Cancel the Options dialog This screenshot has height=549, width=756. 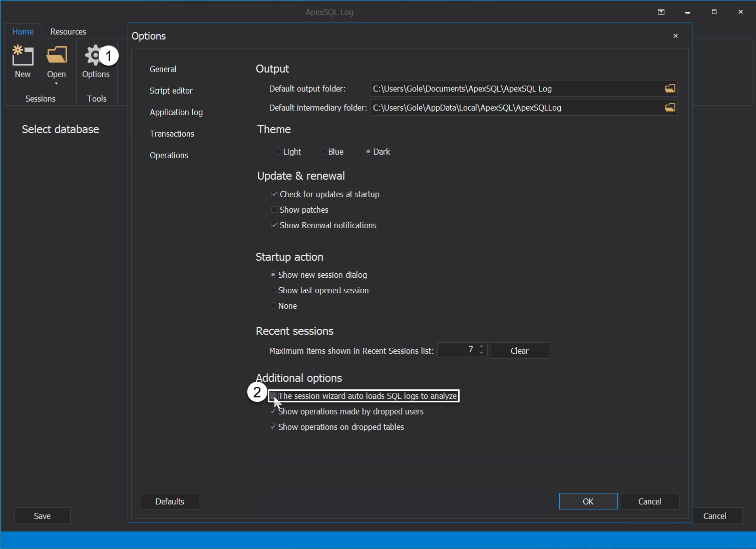(x=650, y=501)
